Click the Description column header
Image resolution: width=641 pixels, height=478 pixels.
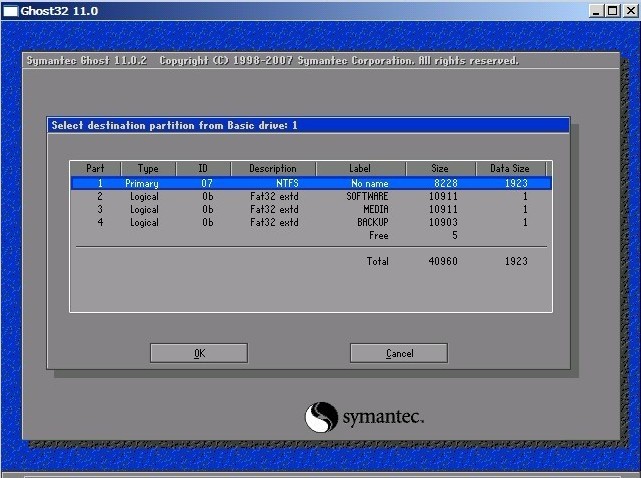[273, 168]
